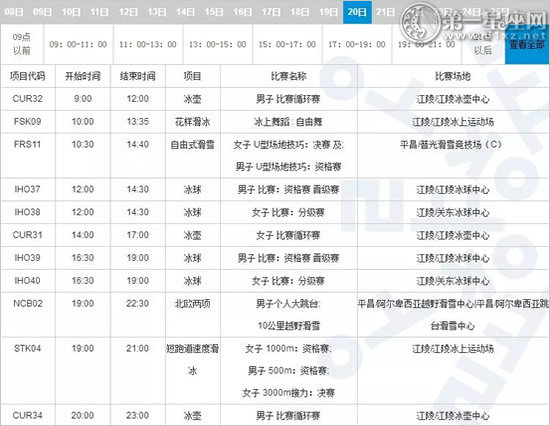Click the 项目代码 column header
Image resolution: width=550 pixels, height=426 pixels.
tap(27, 76)
